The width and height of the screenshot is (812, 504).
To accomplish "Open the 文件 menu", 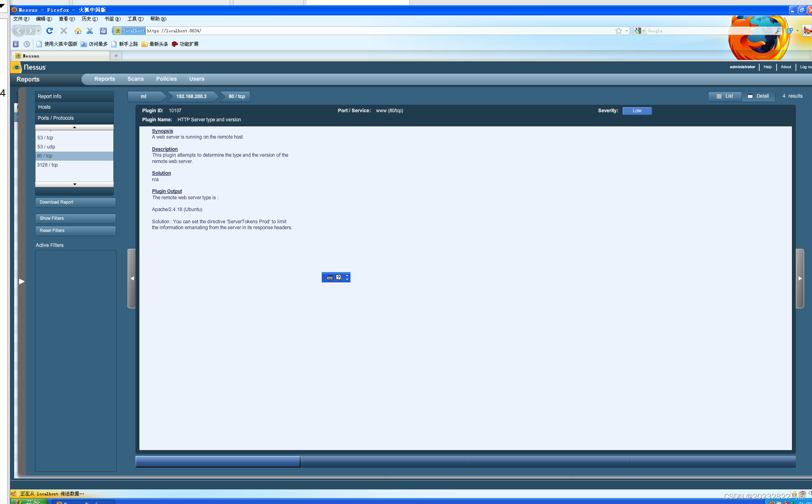I will (21, 19).
